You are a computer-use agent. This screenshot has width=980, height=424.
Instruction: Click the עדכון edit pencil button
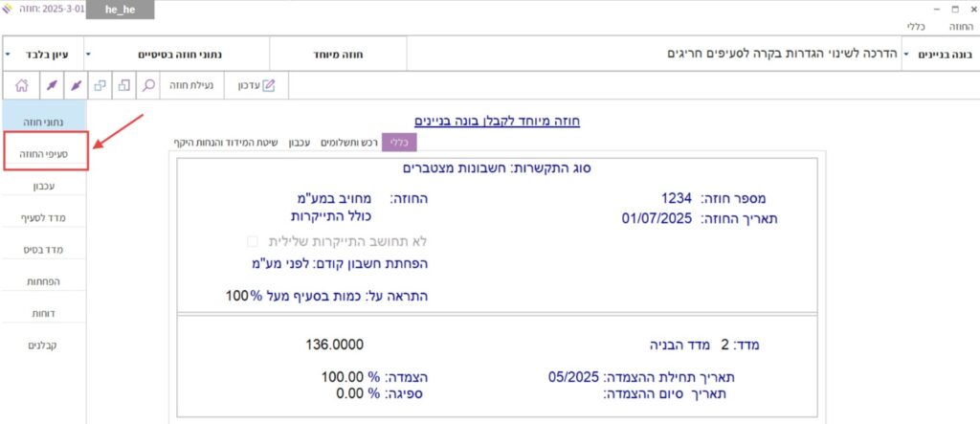click(x=256, y=85)
